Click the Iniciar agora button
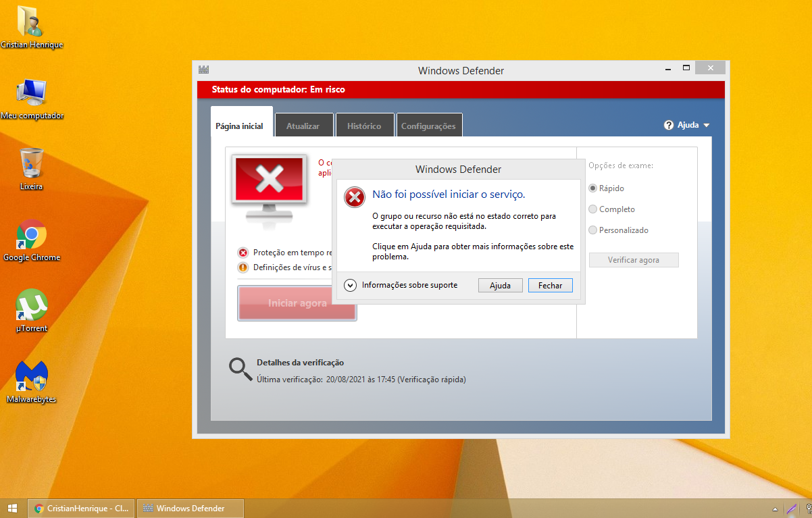This screenshot has height=518, width=812. pyautogui.click(x=297, y=303)
